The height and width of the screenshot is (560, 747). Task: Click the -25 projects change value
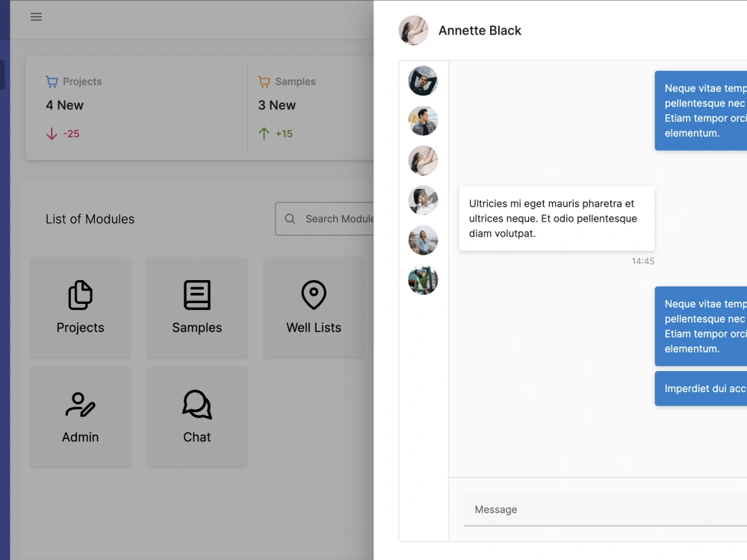pyautogui.click(x=72, y=134)
